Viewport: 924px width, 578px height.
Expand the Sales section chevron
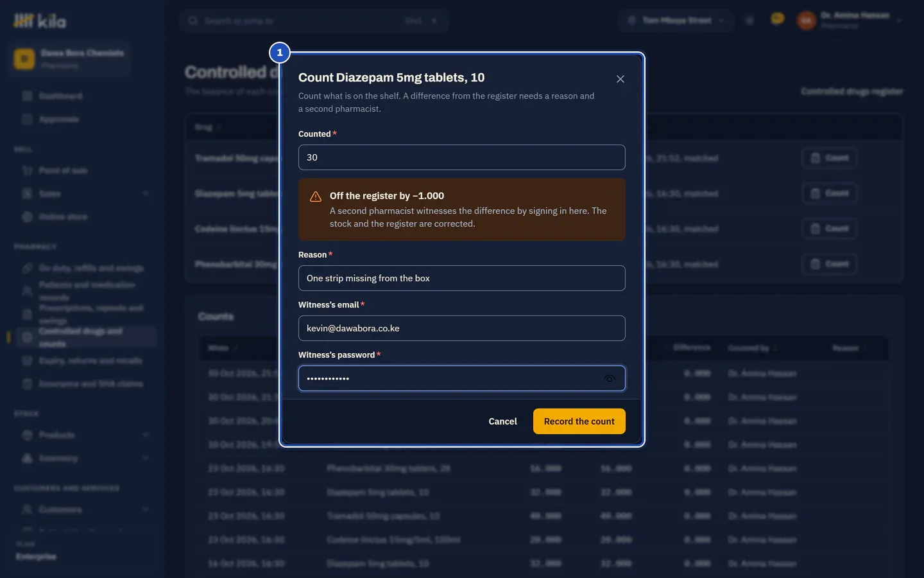[x=146, y=194]
